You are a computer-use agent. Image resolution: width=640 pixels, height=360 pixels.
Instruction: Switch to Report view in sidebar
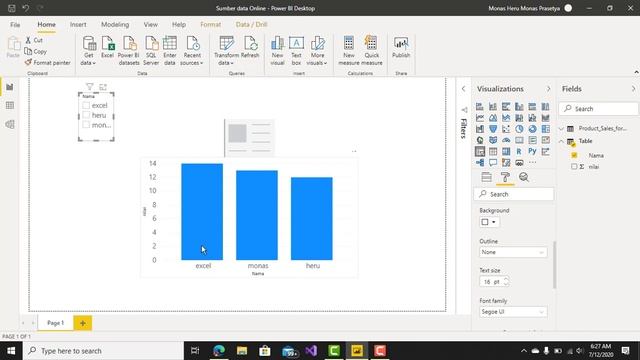[10, 87]
